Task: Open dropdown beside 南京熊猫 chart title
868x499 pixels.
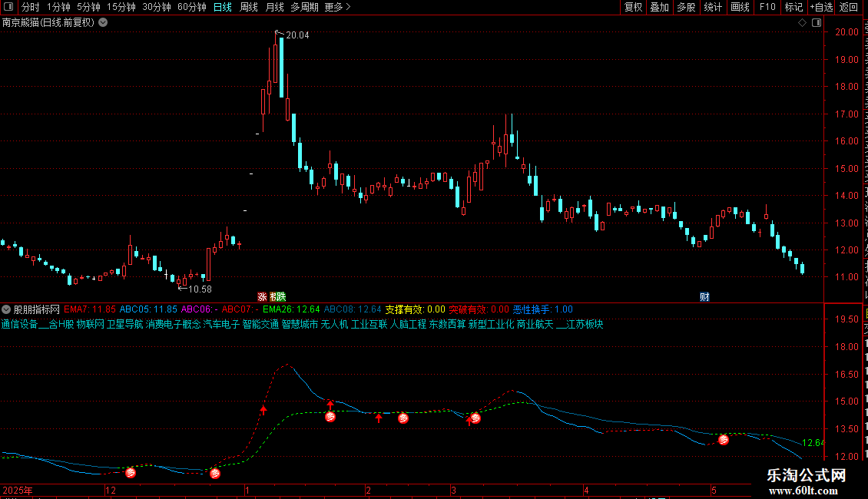Action: (x=103, y=23)
